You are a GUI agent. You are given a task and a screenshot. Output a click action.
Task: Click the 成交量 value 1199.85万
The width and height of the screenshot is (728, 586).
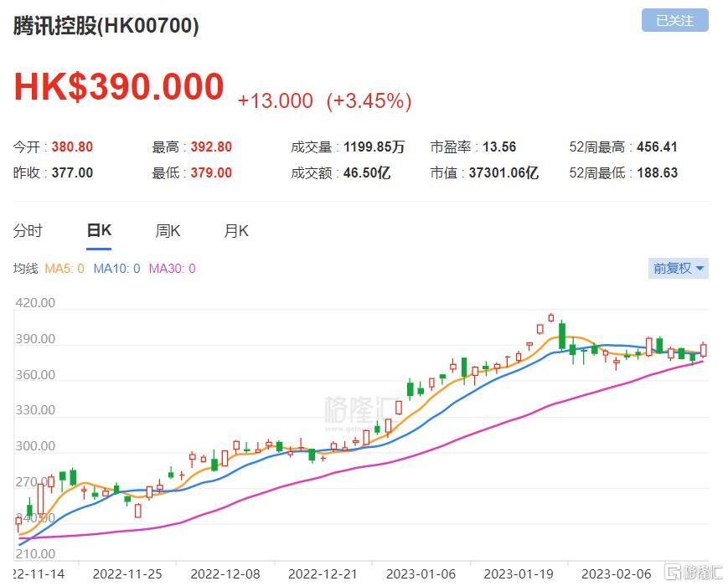[x=374, y=147]
